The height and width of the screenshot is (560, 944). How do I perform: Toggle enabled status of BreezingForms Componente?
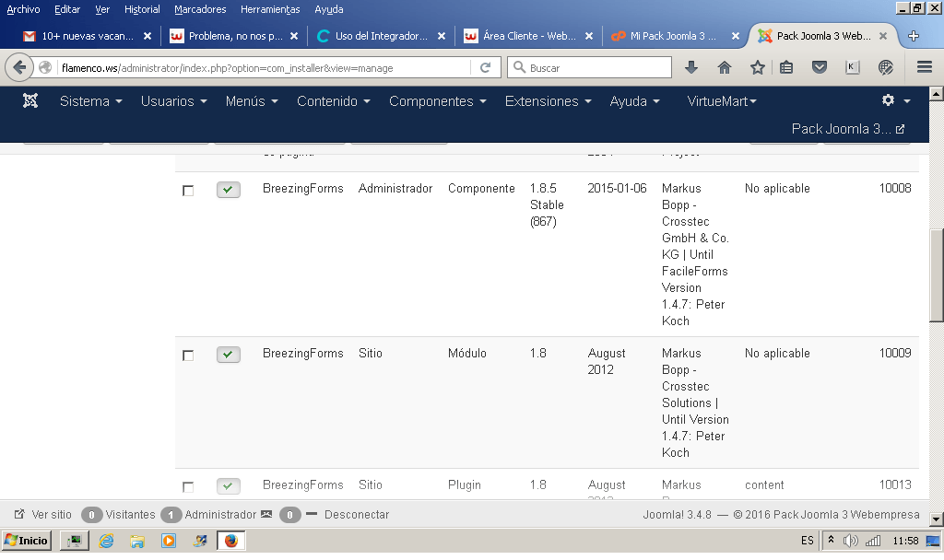pos(229,190)
